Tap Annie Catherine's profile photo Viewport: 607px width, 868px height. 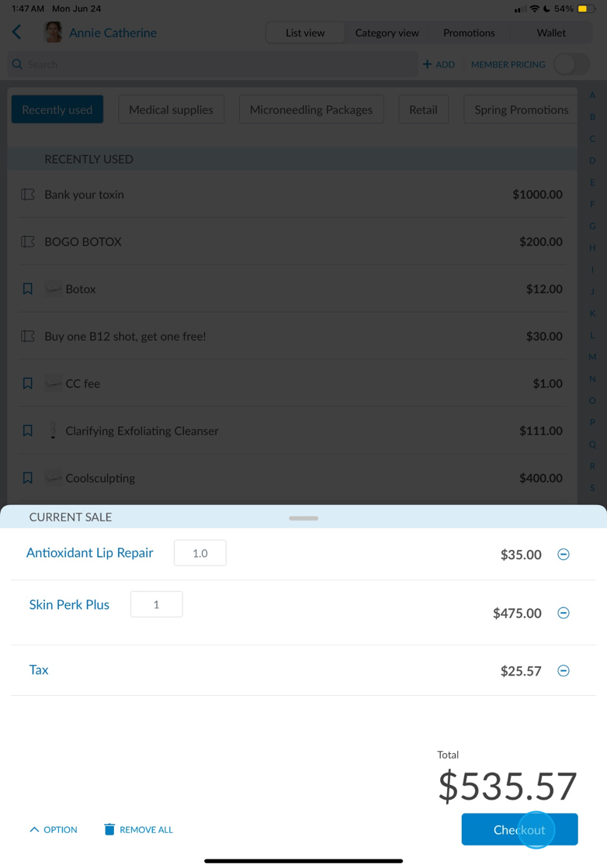(54, 33)
